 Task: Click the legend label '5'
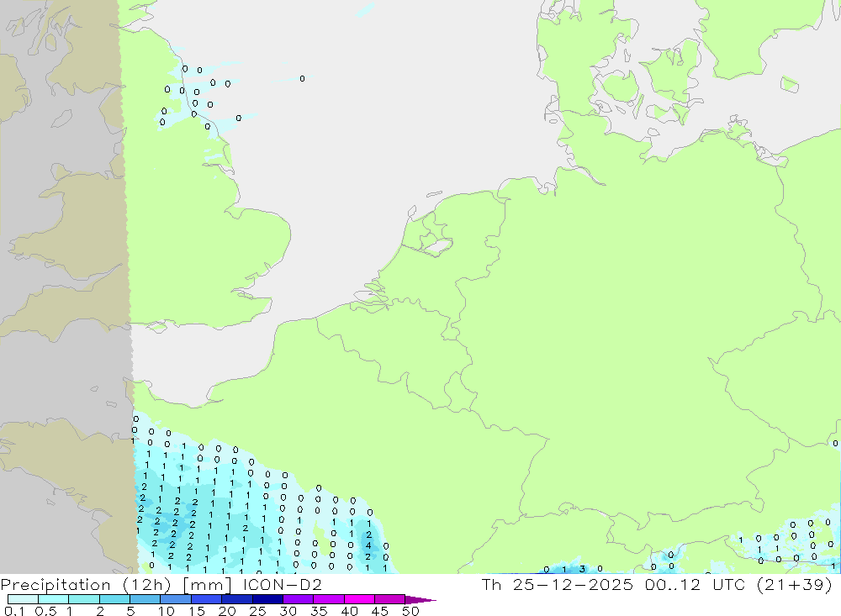point(130,611)
